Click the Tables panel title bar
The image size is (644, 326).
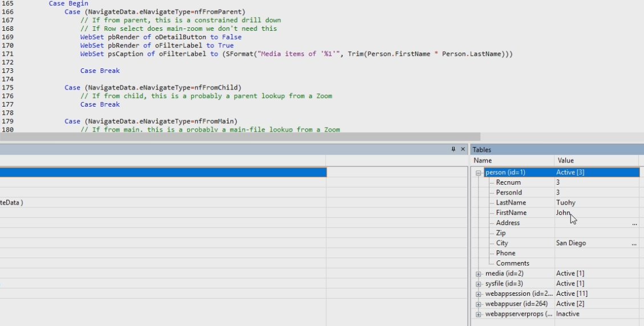pos(556,149)
